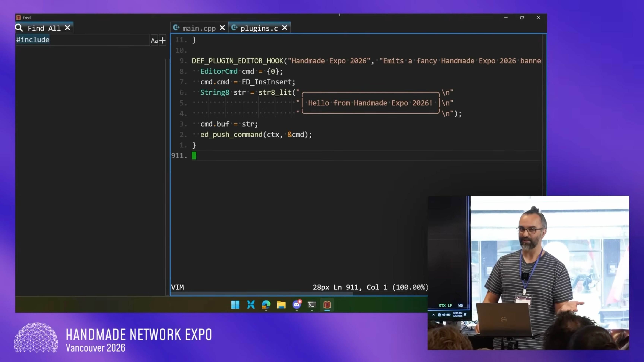Open File Explorer from the taskbar

[281, 305]
